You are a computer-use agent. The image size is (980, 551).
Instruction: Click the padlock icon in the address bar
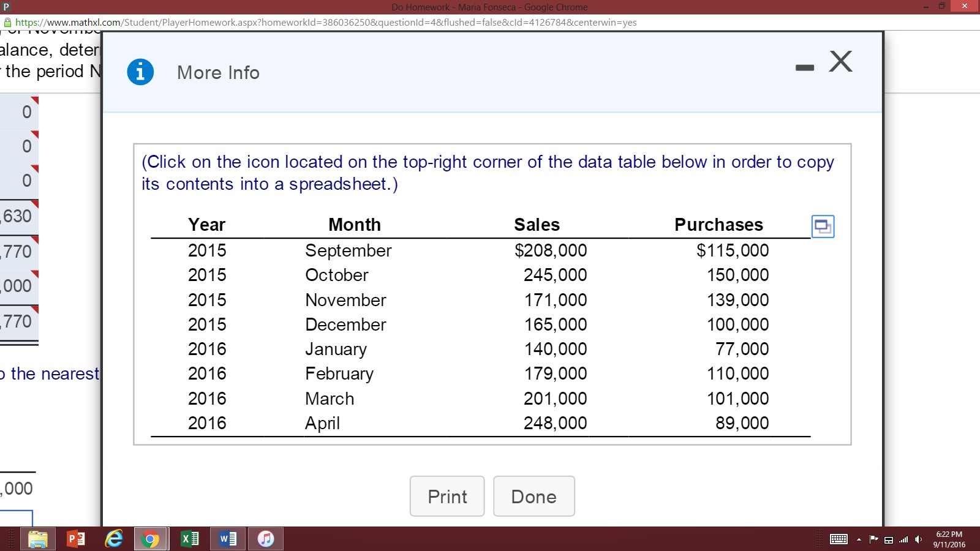point(9,22)
